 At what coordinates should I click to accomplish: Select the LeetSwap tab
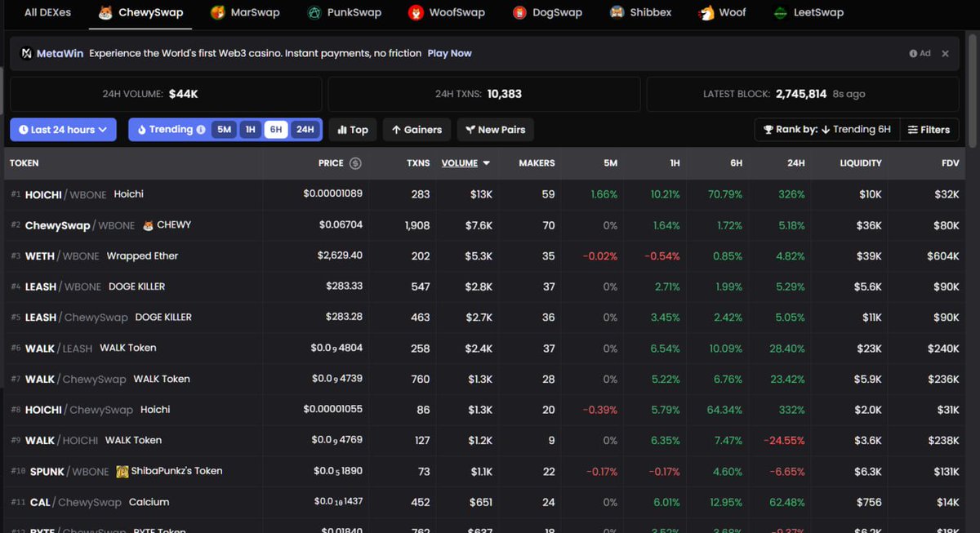(x=808, y=13)
